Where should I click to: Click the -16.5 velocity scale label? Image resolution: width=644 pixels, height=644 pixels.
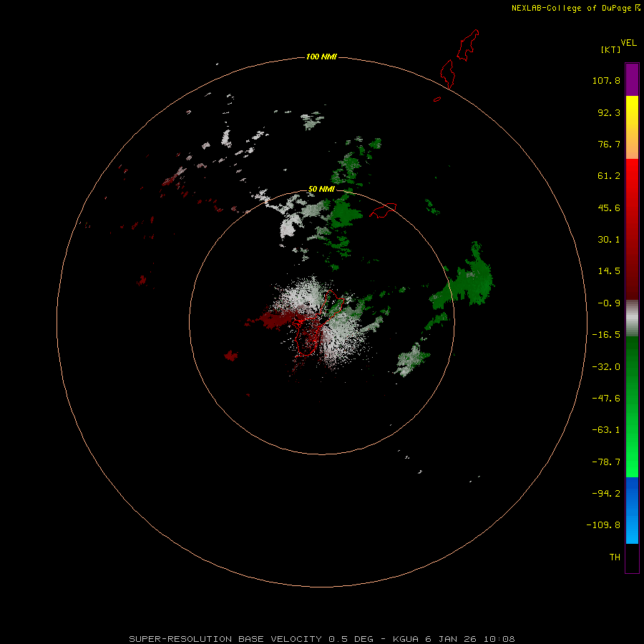pyautogui.click(x=606, y=335)
